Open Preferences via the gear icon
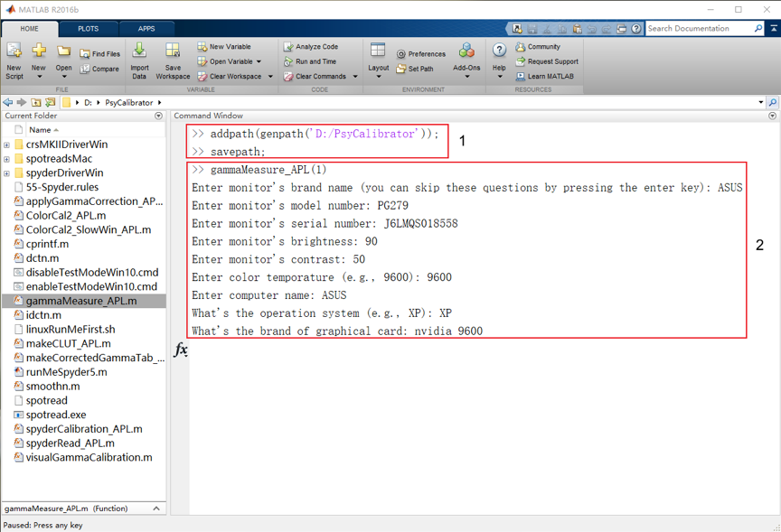 pyautogui.click(x=401, y=54)
